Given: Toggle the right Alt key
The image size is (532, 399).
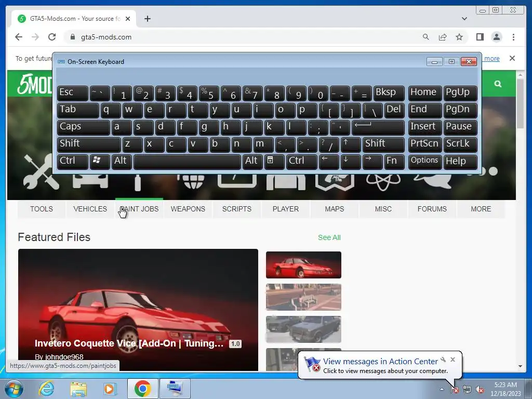Looking at the screenshot, I should (x=252, y=161).
